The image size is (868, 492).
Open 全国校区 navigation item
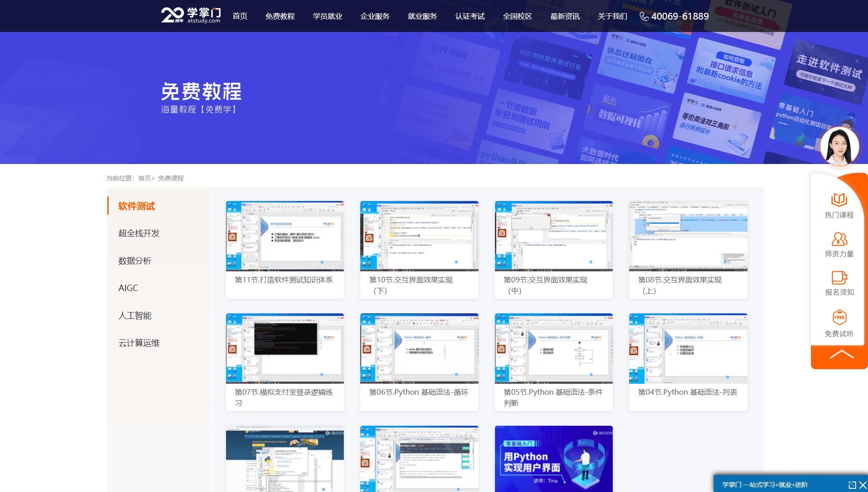click(x=517, y=16)
